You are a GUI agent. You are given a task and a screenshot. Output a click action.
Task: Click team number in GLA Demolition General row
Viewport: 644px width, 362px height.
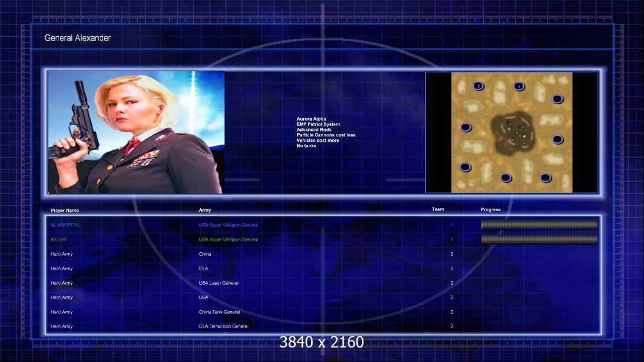coord(452,326)
